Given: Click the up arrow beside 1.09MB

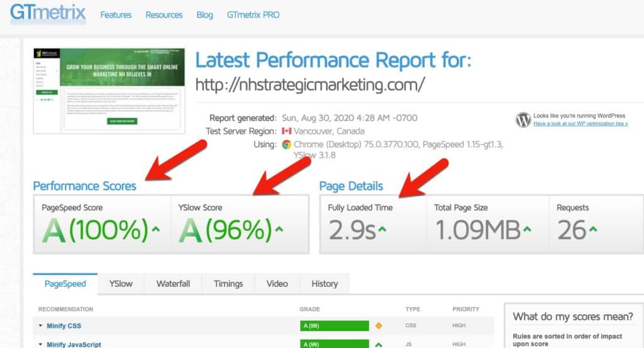Looking at the screenshot, I should coord(527,229).
